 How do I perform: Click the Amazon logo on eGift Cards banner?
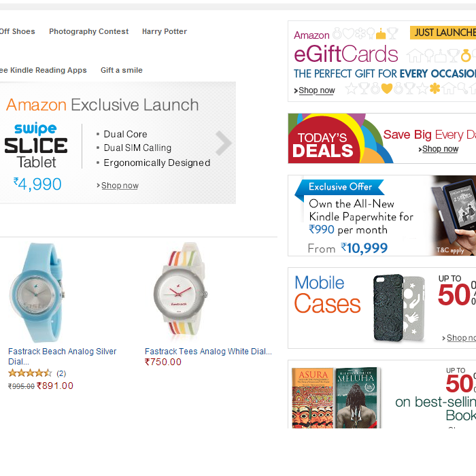click(311, 35)
